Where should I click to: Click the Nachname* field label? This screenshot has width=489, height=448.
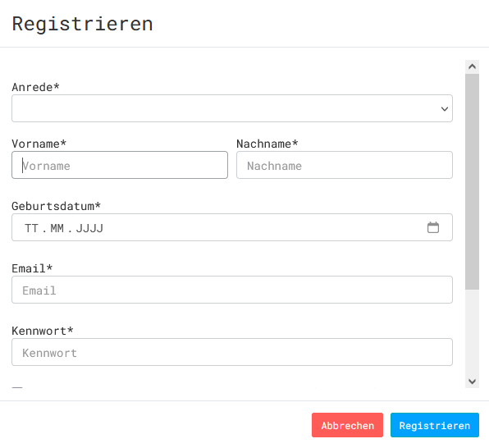pos(267,144)
